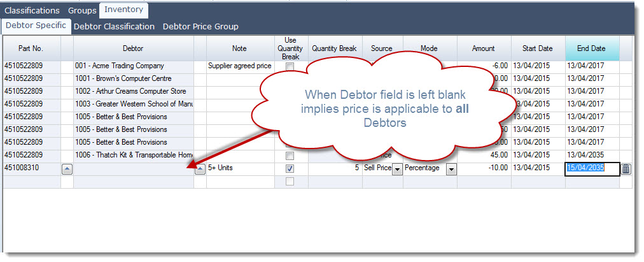Click the Quantity Break column header
The width and height of the screenshot is (644, 262).
(x=334, y=48)
